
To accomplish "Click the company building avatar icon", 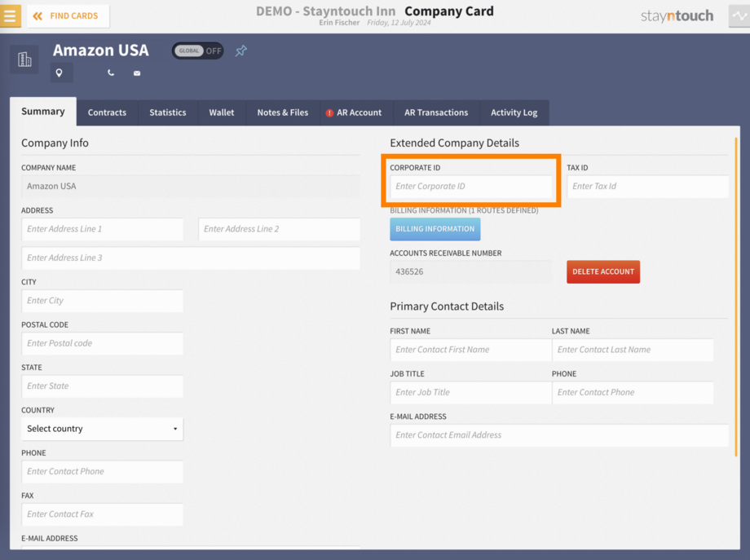I will click(x=24, y=60).
